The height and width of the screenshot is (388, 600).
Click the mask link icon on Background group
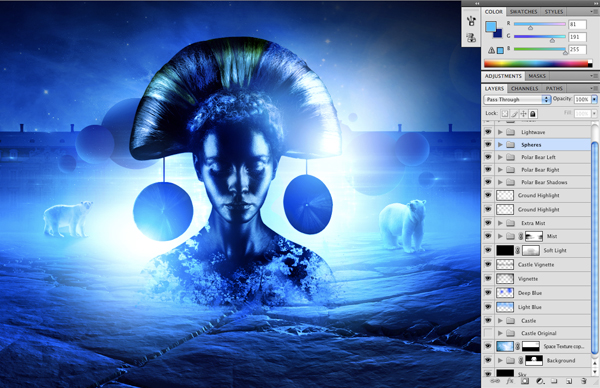point(520,360)
